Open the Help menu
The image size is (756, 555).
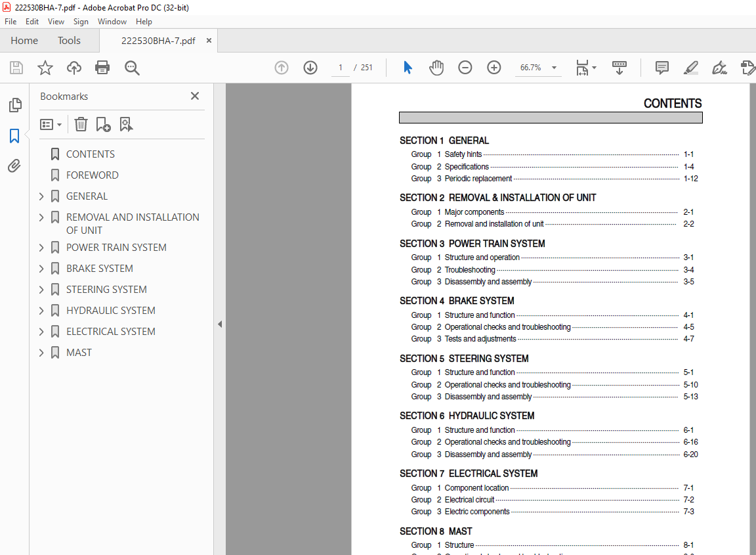pyautogui.click(x=144, y=22)
